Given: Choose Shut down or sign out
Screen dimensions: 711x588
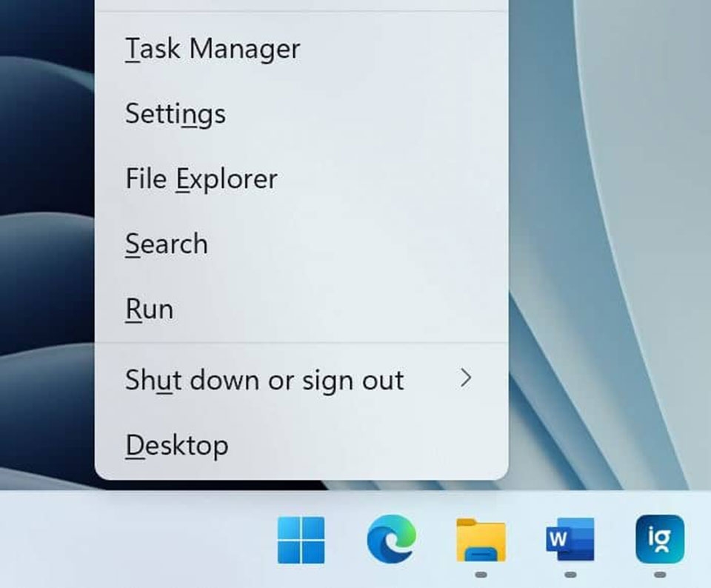Looking at the screenshot, I should coord(264,380).
